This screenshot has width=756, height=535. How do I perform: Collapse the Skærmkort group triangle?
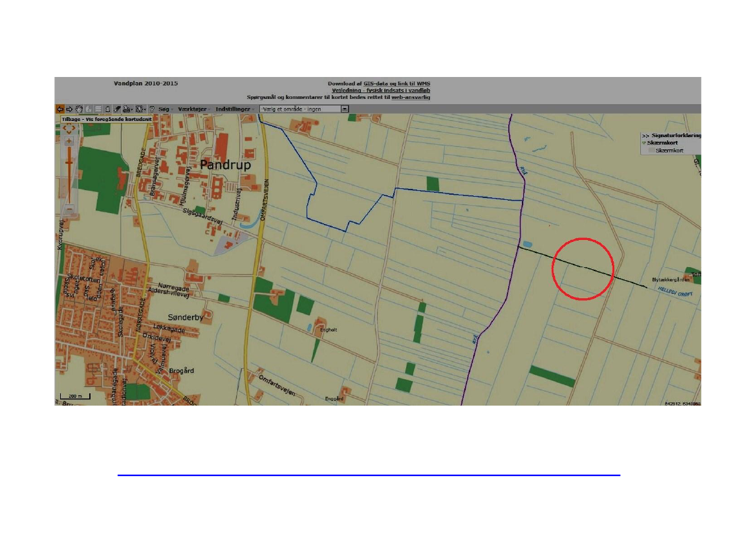(x=643, y=143)
